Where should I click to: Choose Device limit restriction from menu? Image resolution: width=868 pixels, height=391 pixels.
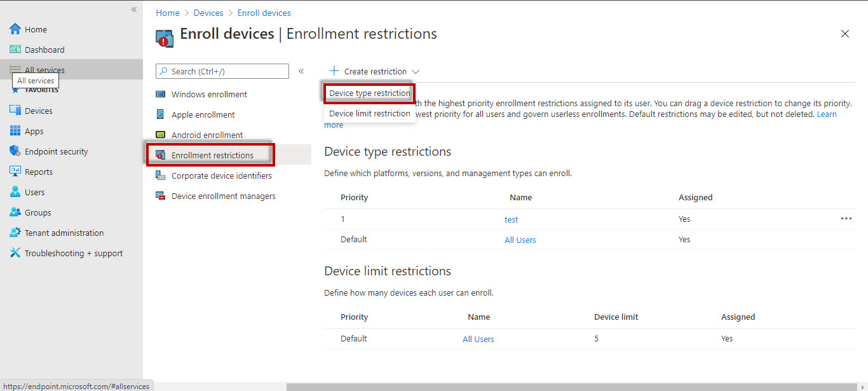pos(369,113)
